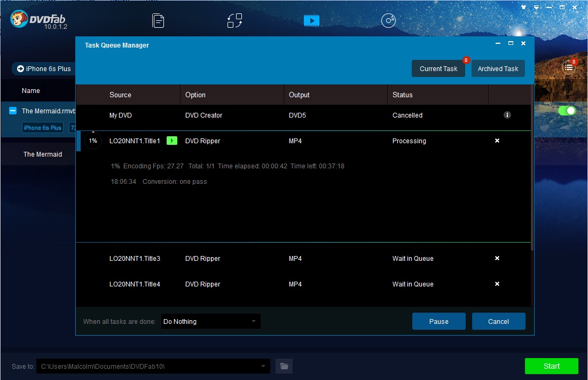588x380 pixels.
Task: Open main window dropdown menu icon
Action: coord(536,7)
